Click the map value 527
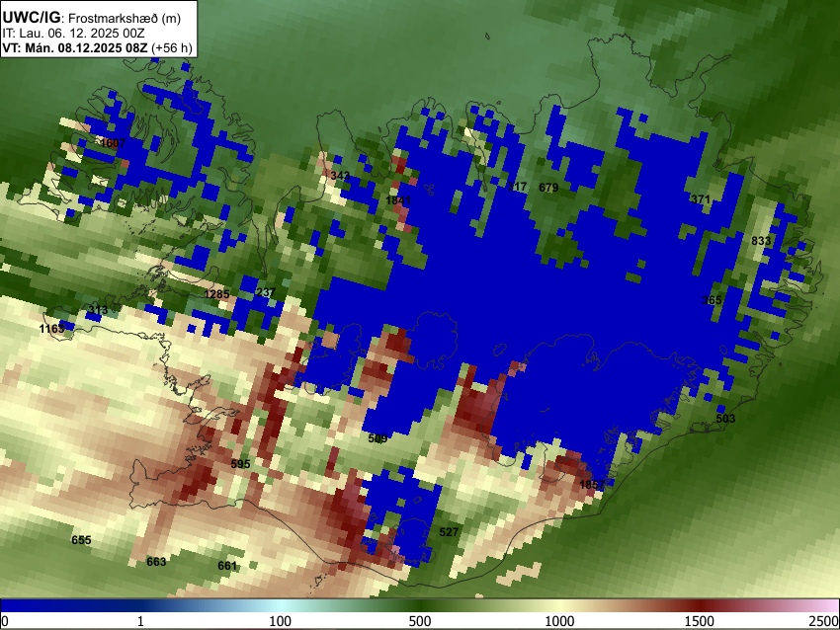 (x=449, y=532)
